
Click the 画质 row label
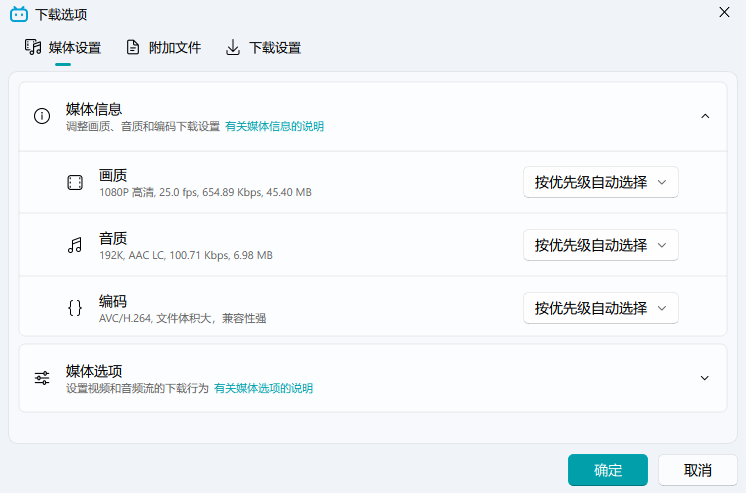click(x=113, y=176)
